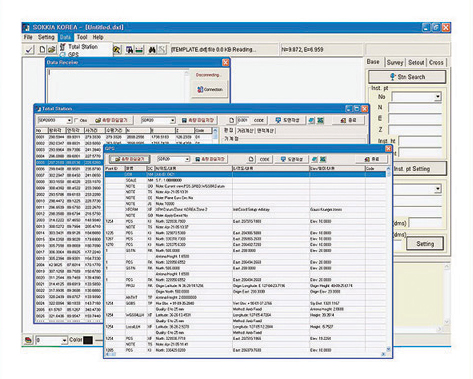Click the checkmark icon in main toolbar
The image size is (473, 379).
[x=29, y=50]
